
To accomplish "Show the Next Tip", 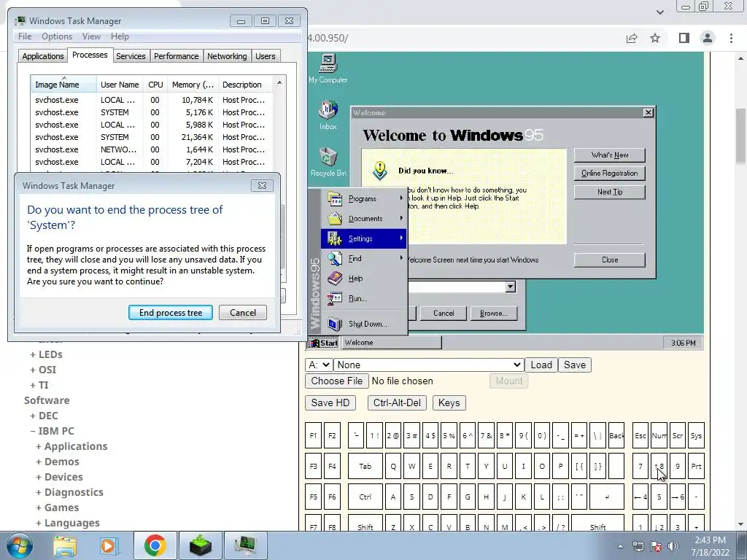I will [x=609, y=192].
